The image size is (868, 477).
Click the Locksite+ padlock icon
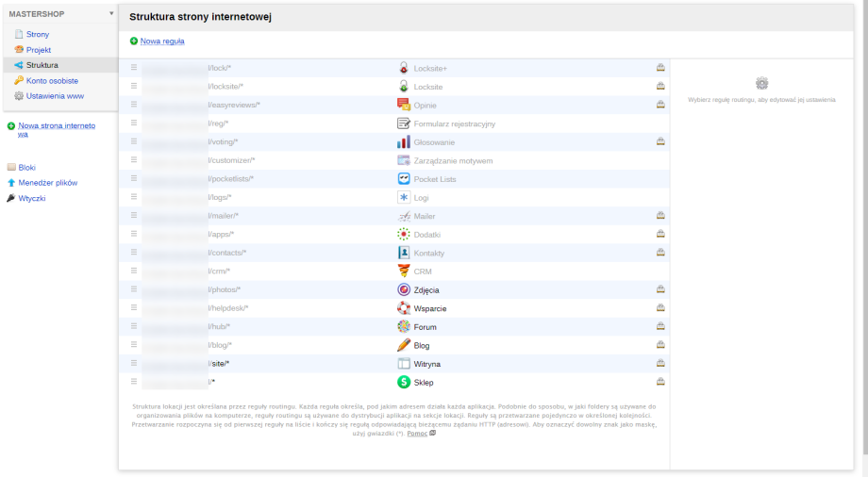pos(404,69)
